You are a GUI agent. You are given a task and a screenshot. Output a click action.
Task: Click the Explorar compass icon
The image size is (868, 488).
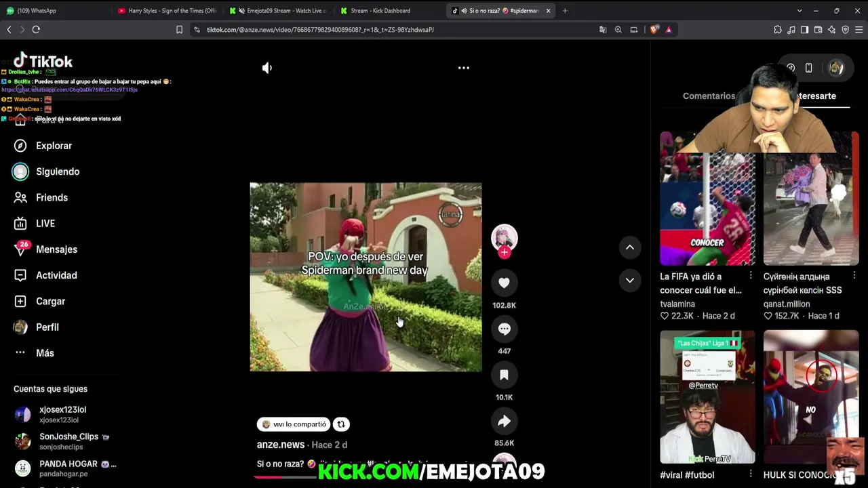20,146
